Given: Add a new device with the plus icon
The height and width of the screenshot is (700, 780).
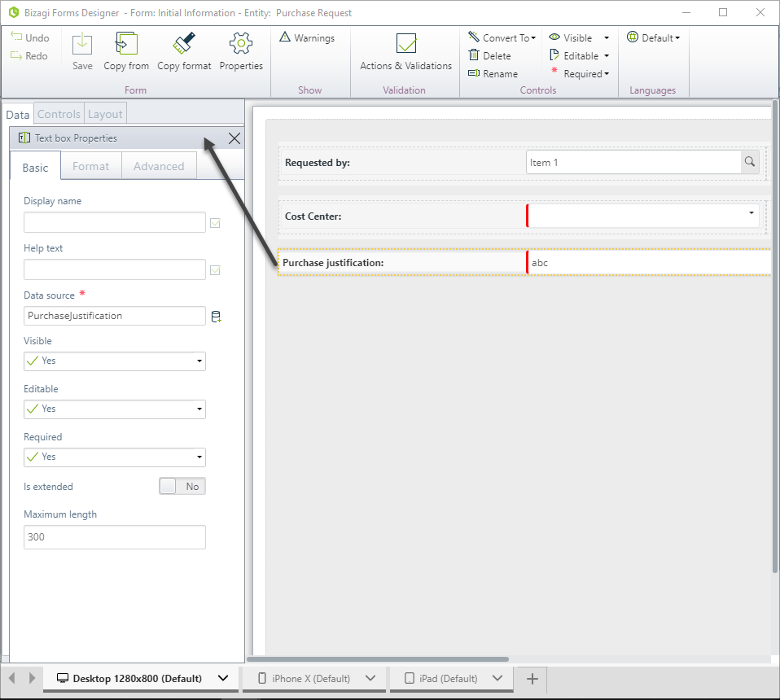Looking at the screenshot, I should point(532,679).
